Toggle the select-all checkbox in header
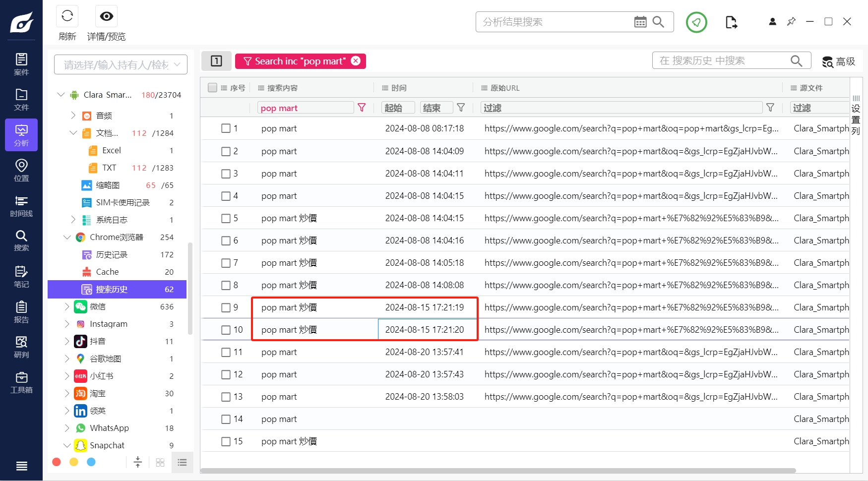Screen dimensions: 868x481 click(x=212, y=88)
